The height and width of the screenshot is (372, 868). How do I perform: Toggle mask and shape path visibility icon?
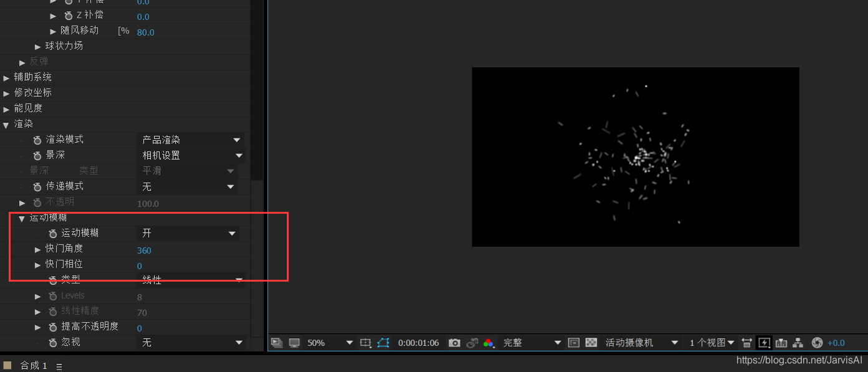pos(383,343)
